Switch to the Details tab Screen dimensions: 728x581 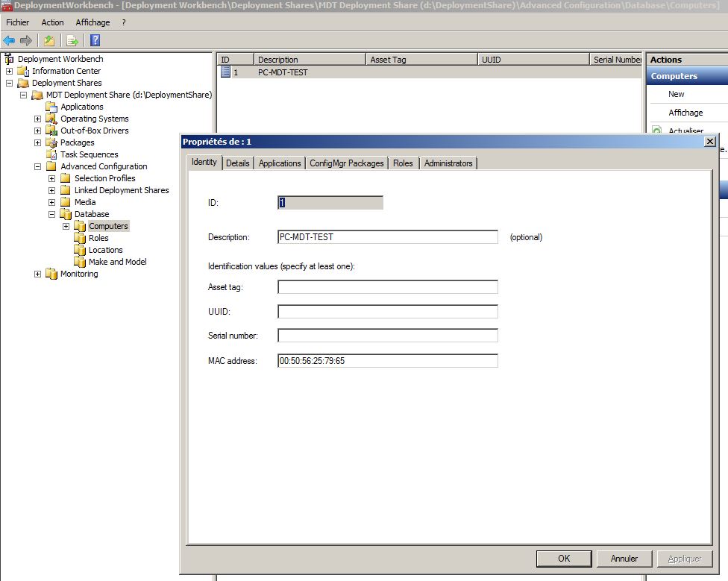click(x=238, y=163)
